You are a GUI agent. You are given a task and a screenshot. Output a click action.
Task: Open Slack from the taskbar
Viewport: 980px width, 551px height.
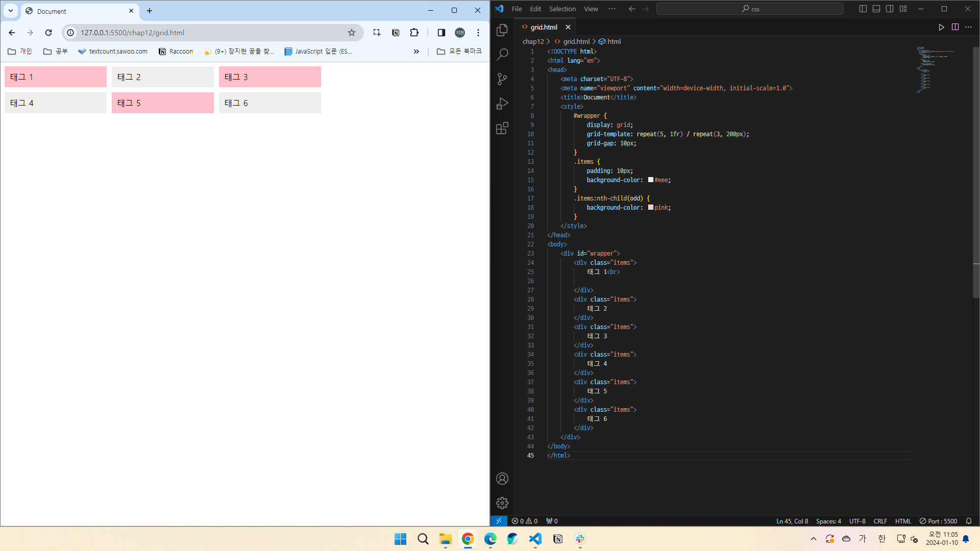coord(580,539)
